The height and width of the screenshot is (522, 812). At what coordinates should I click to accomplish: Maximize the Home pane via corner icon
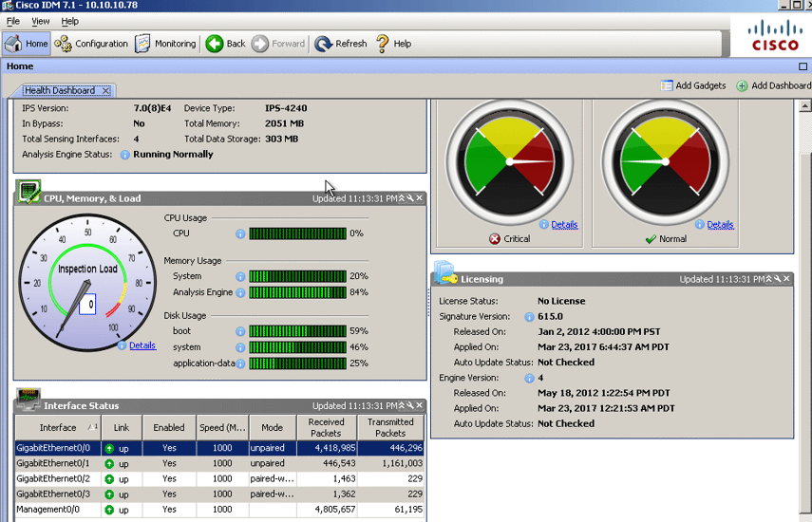(803, 66)
